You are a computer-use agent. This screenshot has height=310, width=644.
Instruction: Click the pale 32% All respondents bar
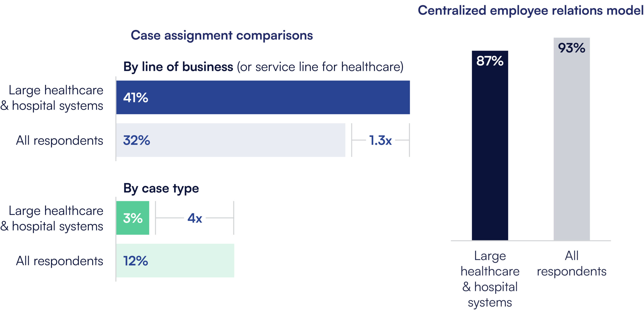[230, 140]
